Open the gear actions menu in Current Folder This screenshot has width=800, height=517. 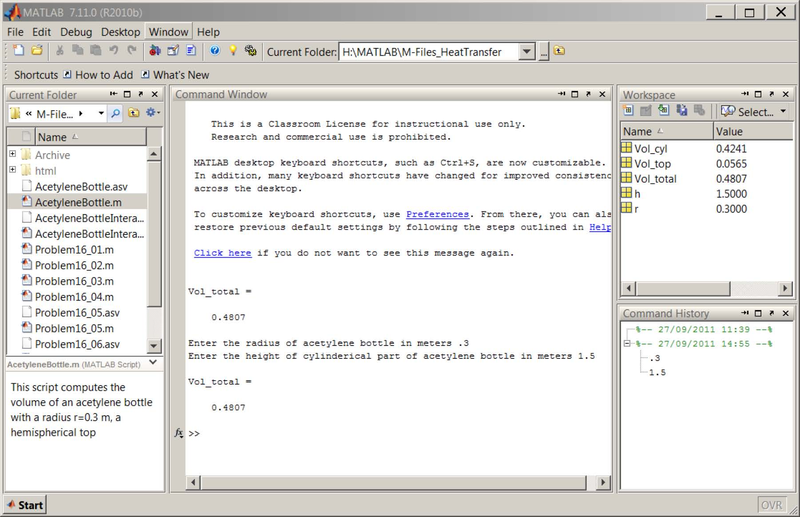[x=153, y=113]
